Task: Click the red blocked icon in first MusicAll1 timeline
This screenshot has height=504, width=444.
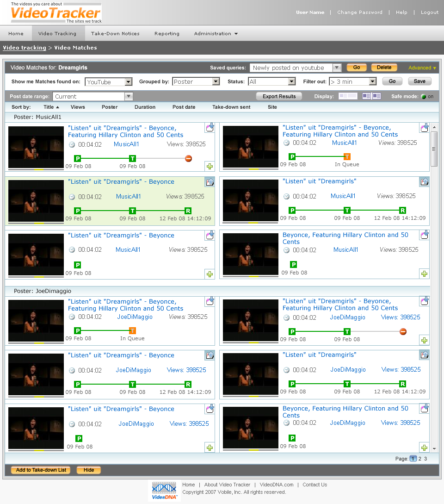Action: point(189,158)
